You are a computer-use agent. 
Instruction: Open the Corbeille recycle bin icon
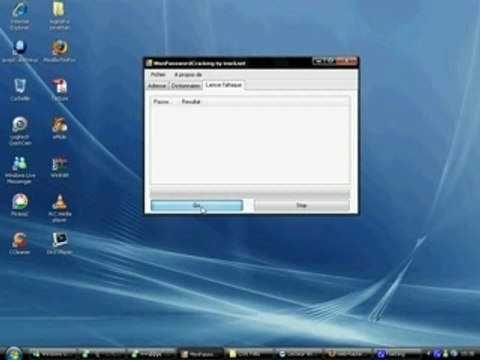click(x=20, y=89)
